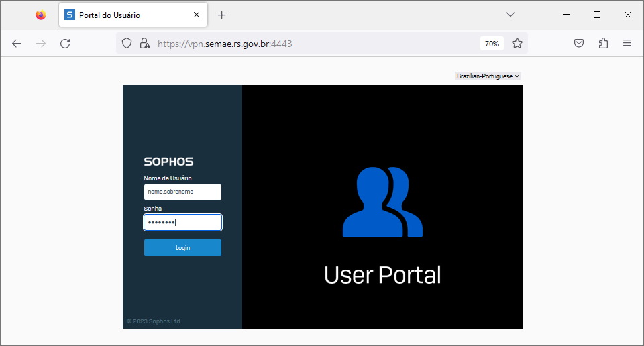Image resolution: width=644 pixels, height=346 pixels.
Task: Click the '© 2023 Sophos Ltd.' text
Action: point(154,321)
